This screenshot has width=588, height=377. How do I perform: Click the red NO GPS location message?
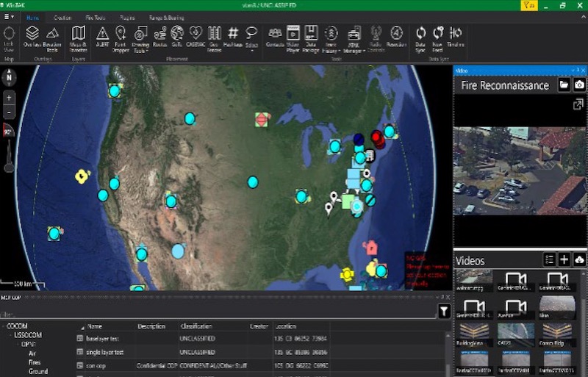pyautogui.click(x=428, y=271)
